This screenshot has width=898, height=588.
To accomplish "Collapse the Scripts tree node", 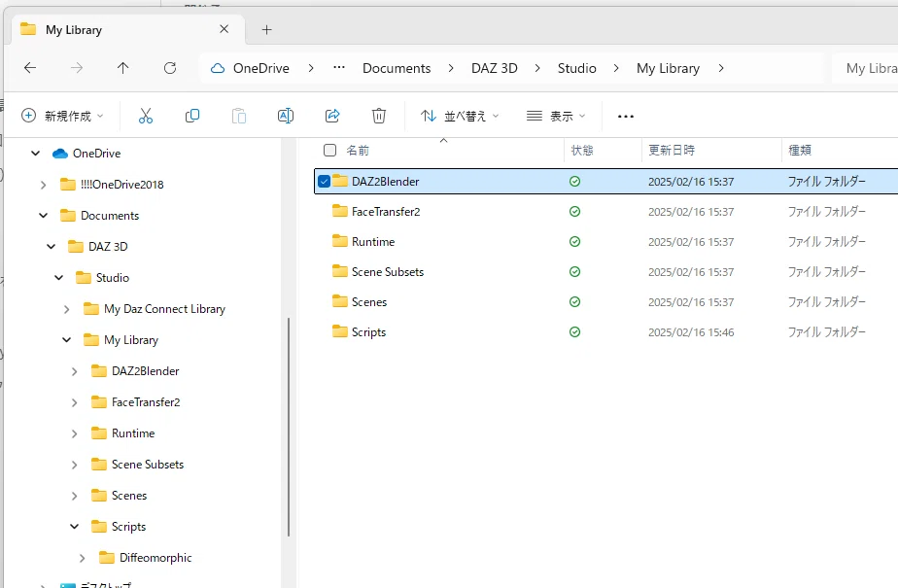I will tap(75, 526).
